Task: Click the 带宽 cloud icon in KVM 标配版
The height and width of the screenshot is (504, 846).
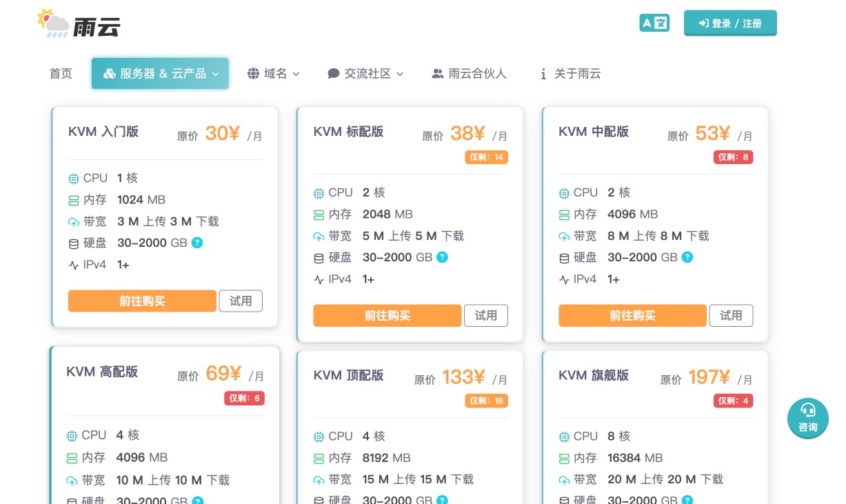Action: 319,236
